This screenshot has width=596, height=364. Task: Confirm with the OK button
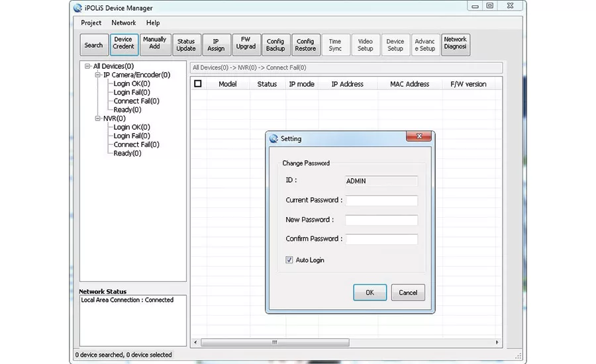coord(370,293)
